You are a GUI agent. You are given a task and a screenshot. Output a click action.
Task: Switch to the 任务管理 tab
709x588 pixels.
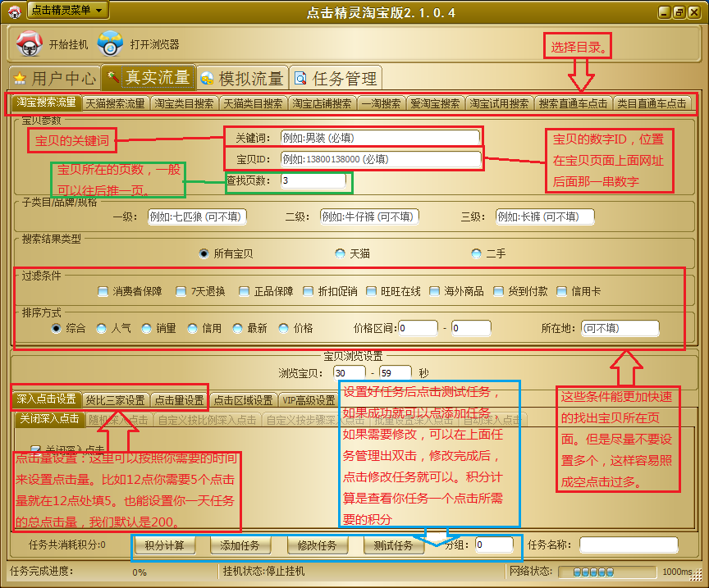pos(336,78)
